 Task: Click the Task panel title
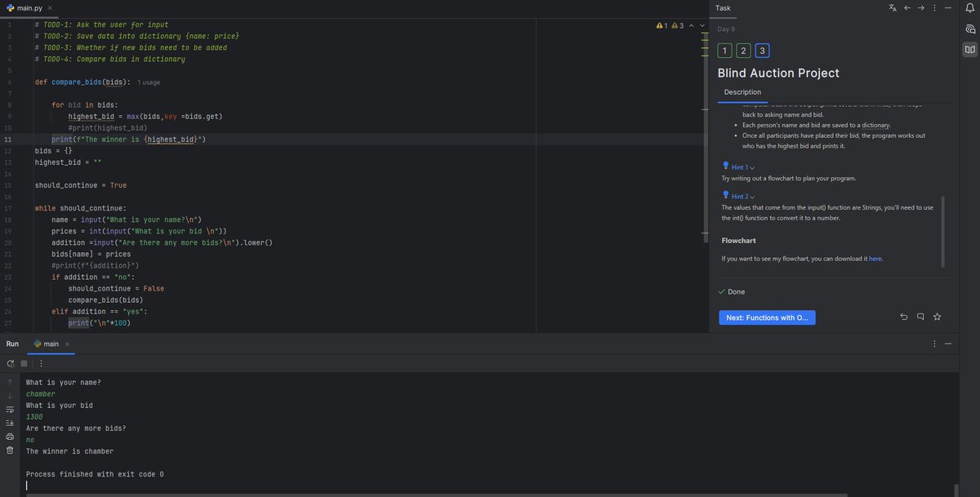[x=723, y=8]
